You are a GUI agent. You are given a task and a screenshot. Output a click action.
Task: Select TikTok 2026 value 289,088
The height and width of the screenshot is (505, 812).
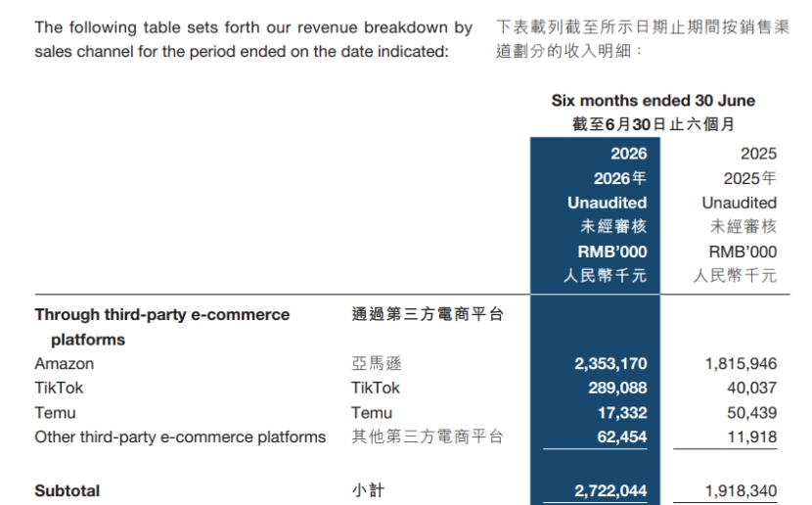point(617,388)
